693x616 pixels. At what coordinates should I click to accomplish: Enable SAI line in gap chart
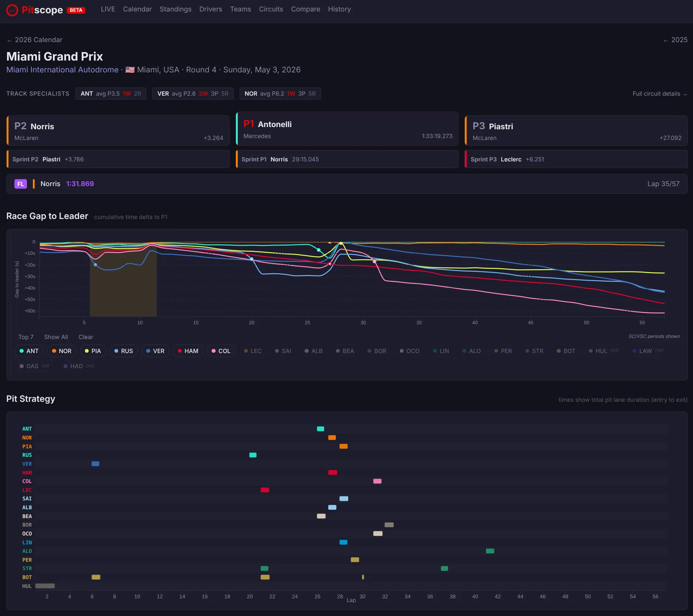pos(283,351)
